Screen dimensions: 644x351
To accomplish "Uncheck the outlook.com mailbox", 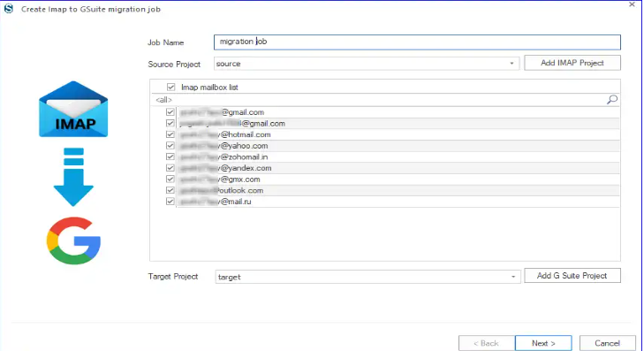I will click(x=170, y=190).
